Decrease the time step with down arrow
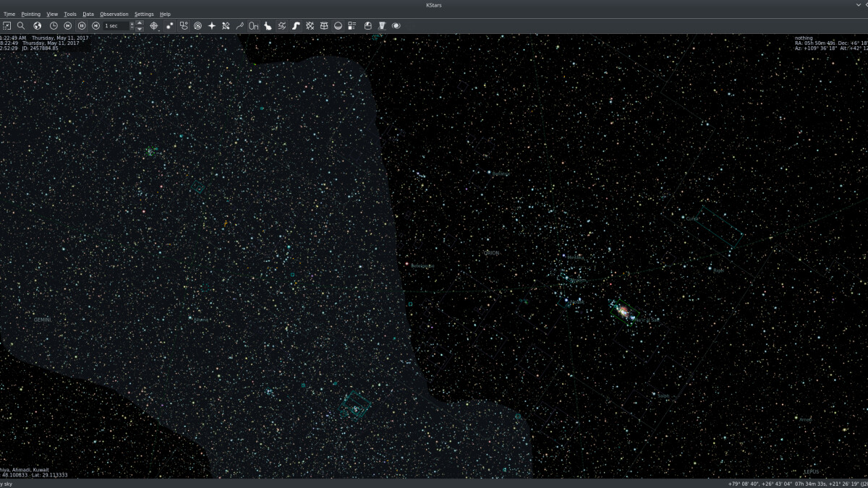Screen dimensions: 868x488 [140, 29]
